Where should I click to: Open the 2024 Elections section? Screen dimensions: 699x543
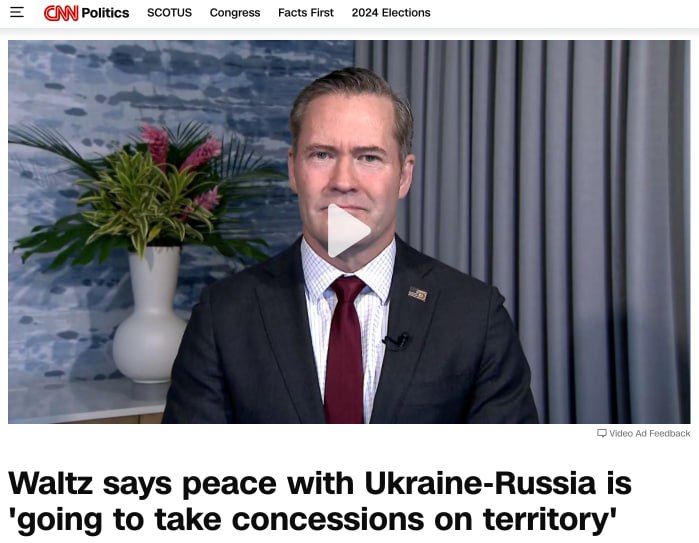[x=391, y=12]
